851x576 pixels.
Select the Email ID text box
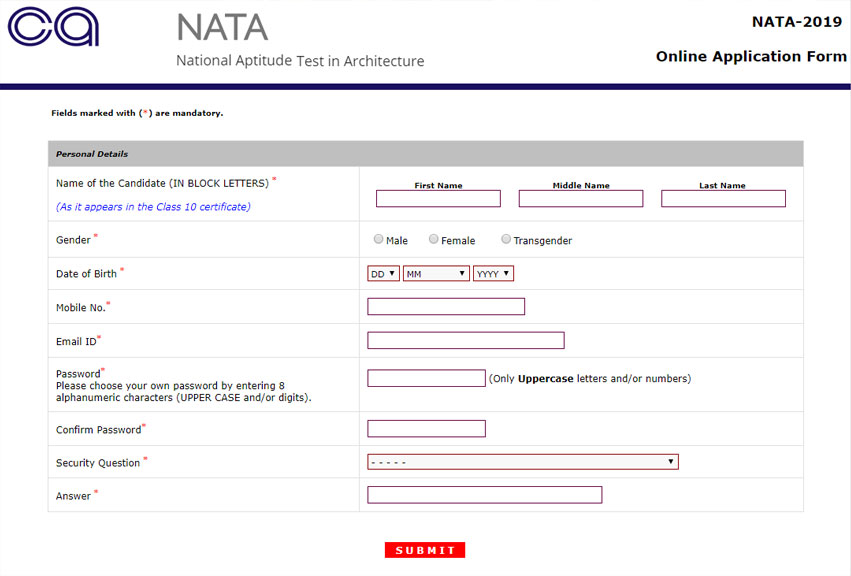465,340
